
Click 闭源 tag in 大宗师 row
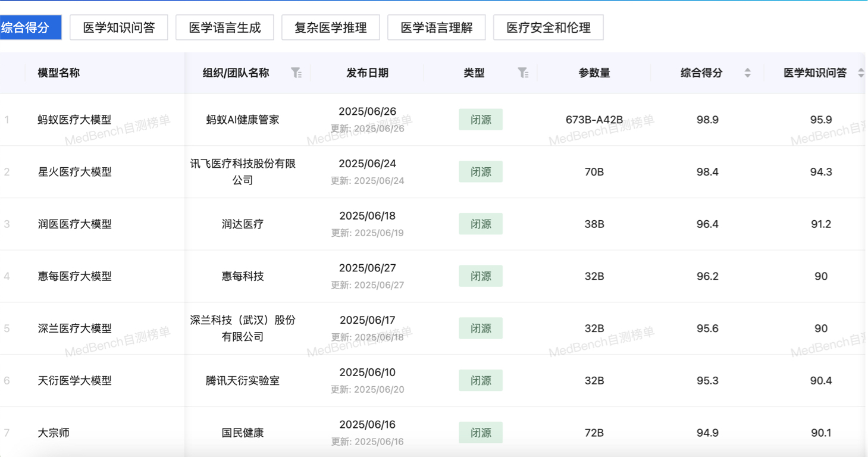click(x=481, y=433)
